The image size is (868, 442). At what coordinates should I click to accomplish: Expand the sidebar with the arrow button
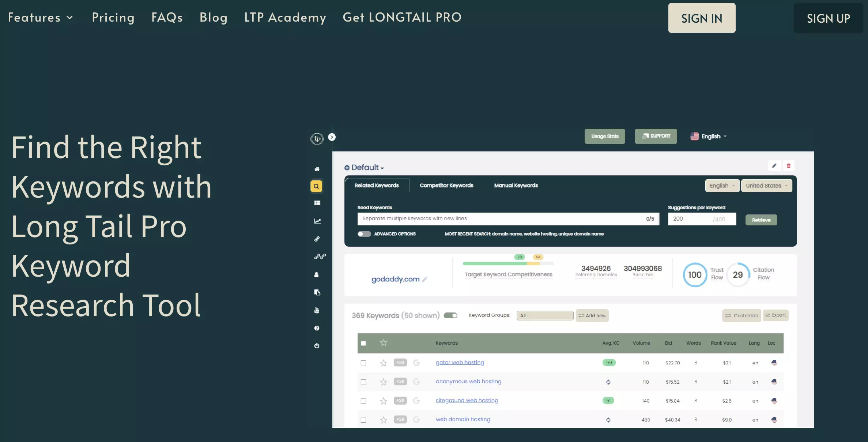[332, 137]
